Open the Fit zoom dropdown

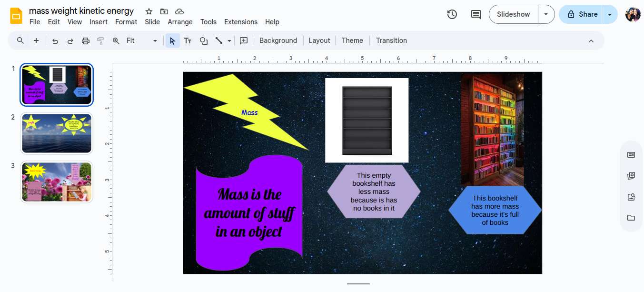pyautogui.click(x=141, y=41)
